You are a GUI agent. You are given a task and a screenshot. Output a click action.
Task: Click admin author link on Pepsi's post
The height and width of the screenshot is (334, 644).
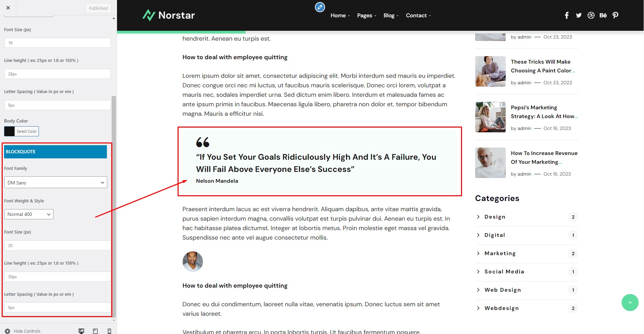tap(524, 128)
